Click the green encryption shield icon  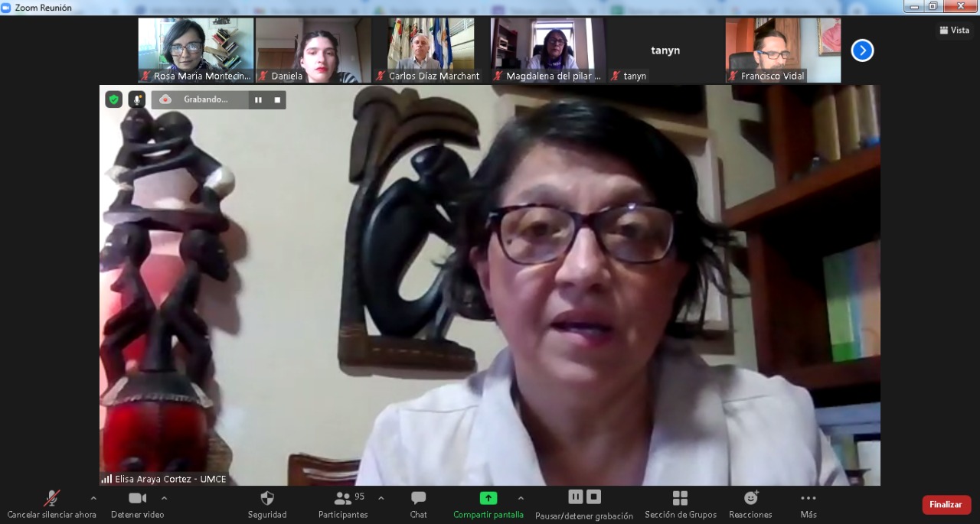coord(113,99)
